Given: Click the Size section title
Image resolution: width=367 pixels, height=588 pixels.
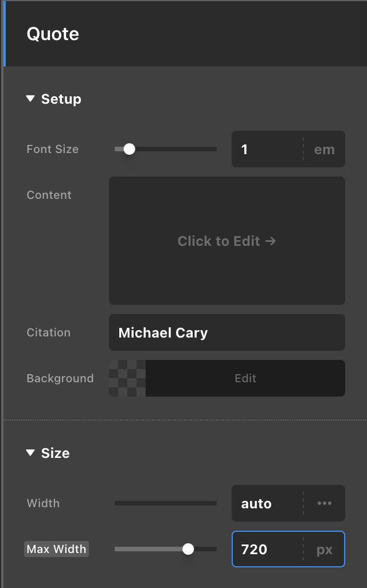Looking at the screenshot, I should click(x=55, y=453).
